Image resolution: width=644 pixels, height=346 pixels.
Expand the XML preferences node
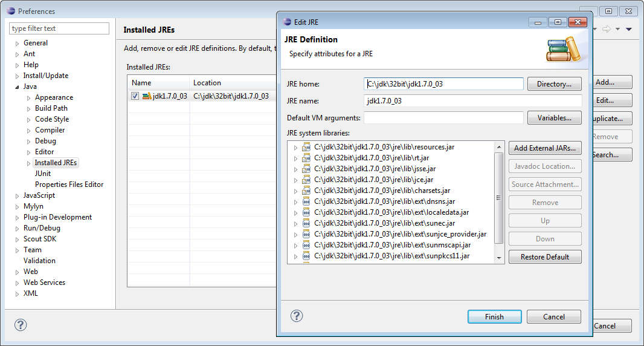click(x=17, y=294)
